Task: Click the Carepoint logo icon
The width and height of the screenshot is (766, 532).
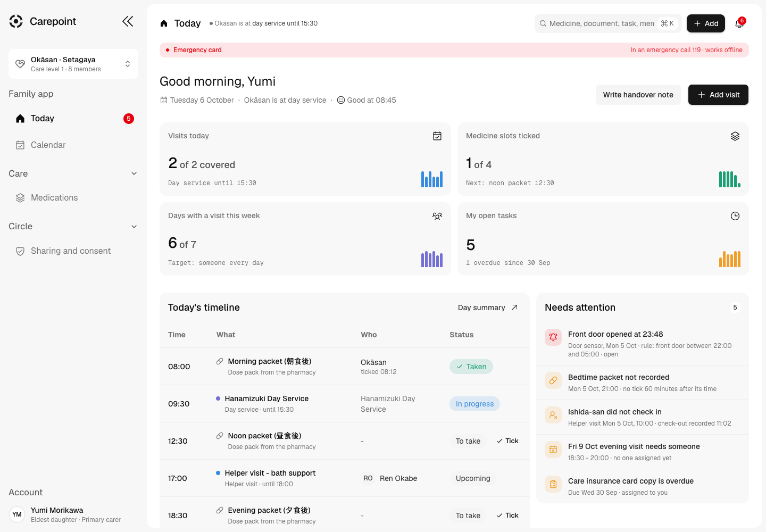Action: pyautogui.click(x=16, y=21)
